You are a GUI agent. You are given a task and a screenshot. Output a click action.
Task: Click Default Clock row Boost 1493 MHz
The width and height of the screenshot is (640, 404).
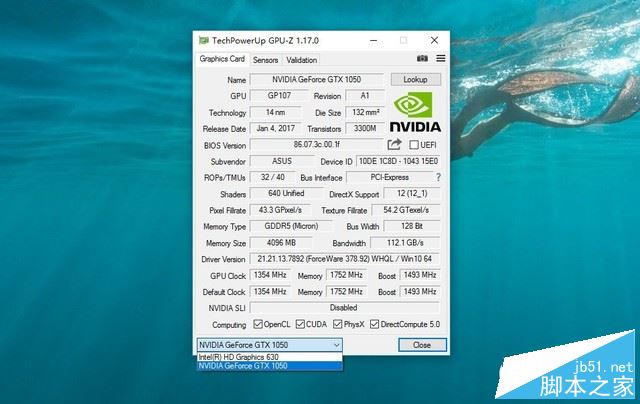tap(420, 291)
